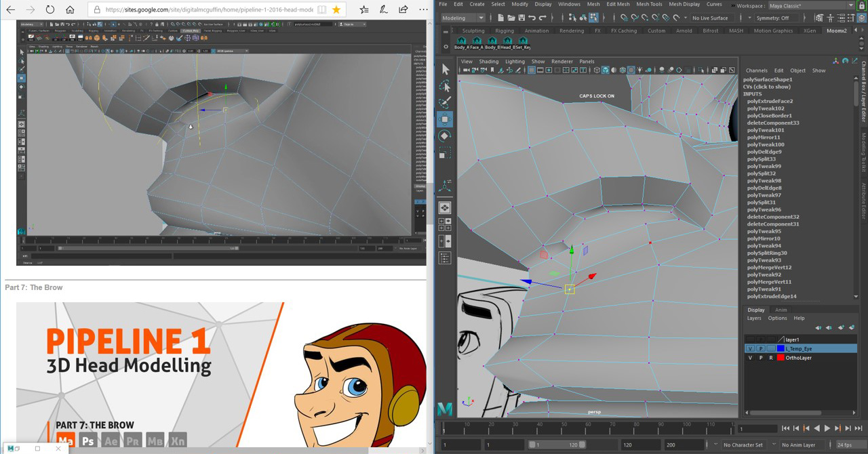Image resolution: width=868 pixels, height=454 pixels.
Task: Change red color swatch of OrthoLayer
Action: pyautogui.click(x=781, y=358)
